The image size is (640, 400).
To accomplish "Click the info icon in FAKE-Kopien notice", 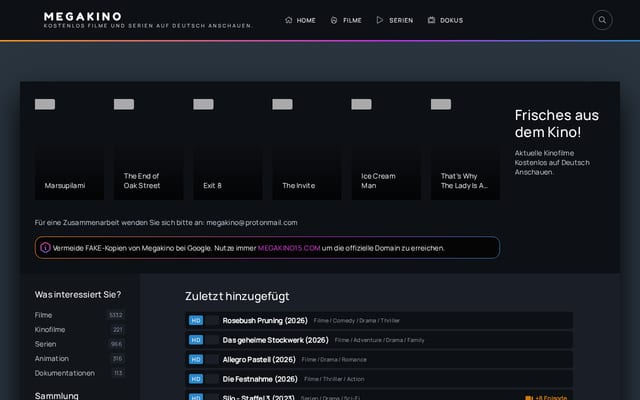I will [45, 248].
